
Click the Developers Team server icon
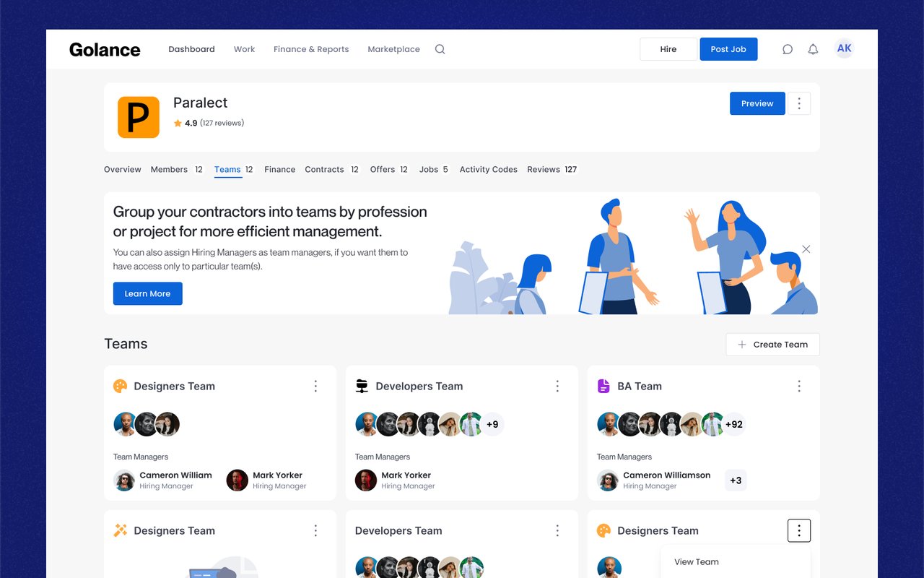pos(362,387)
